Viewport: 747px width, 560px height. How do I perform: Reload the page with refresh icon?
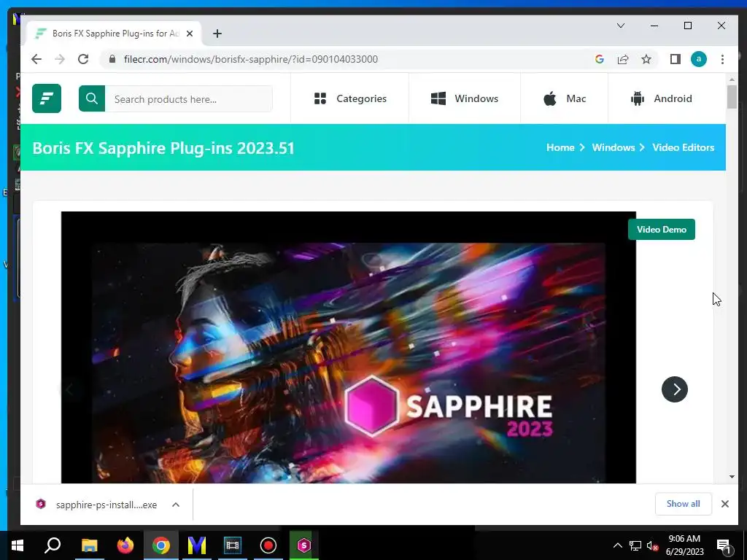pos(83,59)
